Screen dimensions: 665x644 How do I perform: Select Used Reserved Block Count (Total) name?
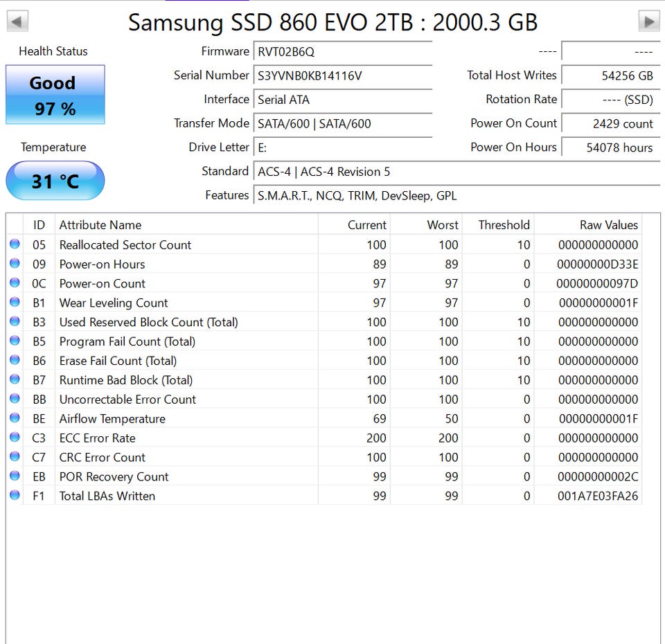pos(148,322)
